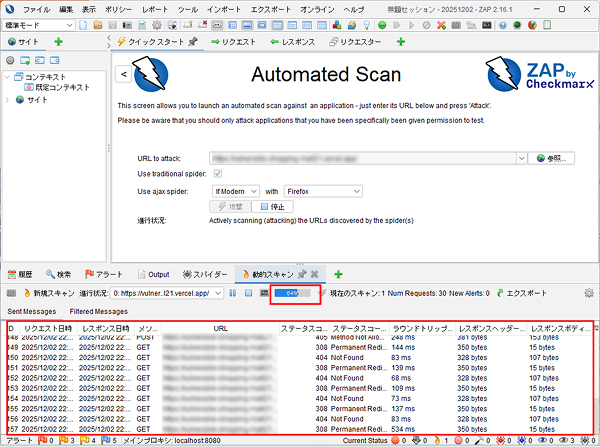Switch to the アラート tab
This screenshot has height=447, width=600.
[104, 274]
